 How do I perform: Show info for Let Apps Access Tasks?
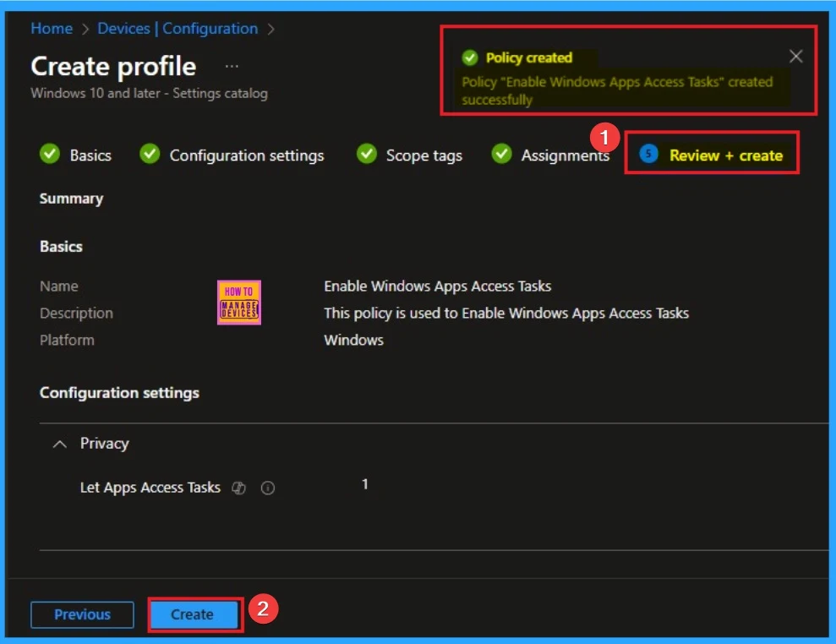[x=268, y=488]
